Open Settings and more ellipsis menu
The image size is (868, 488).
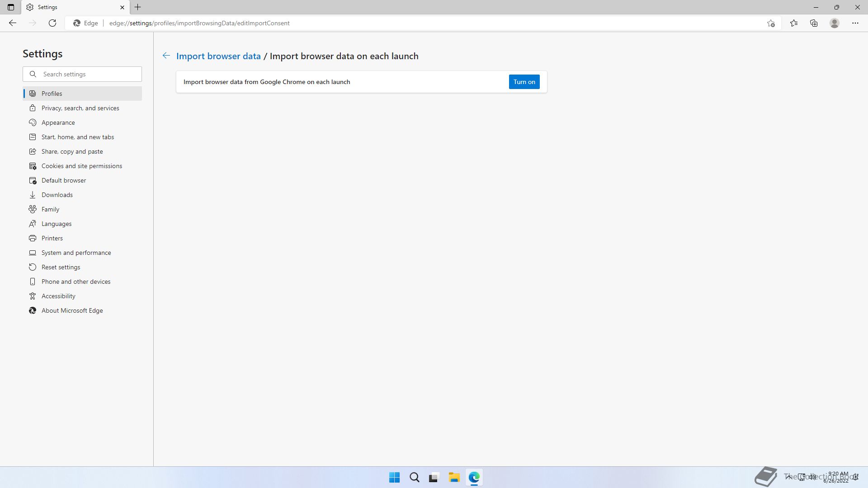(x=855, y=23)
